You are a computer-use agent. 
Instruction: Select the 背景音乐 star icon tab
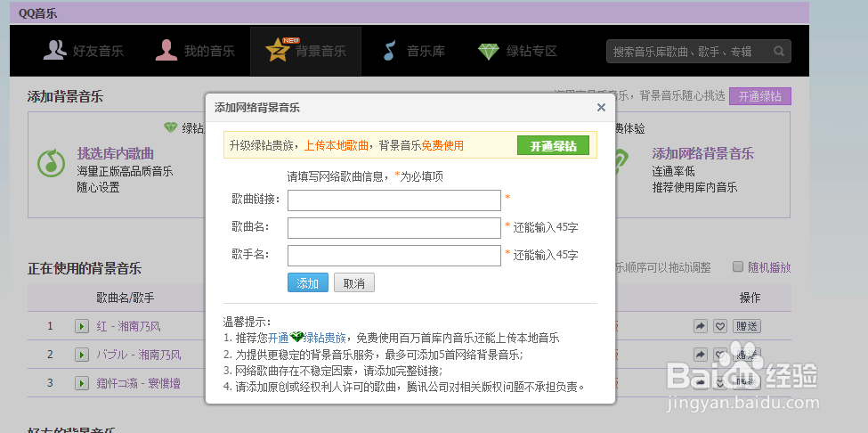click(305, 51)
